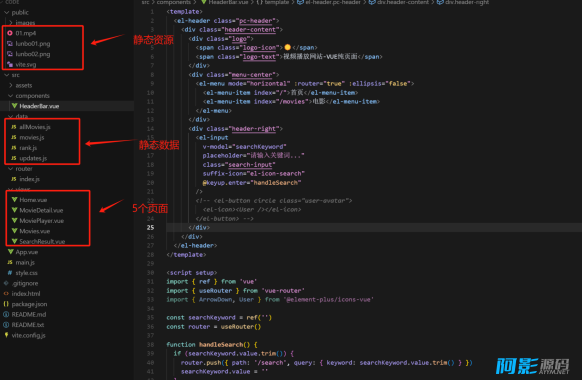This screenshot has width=582, height=380.
Task: Click the el-header.pc-header breadcrumb segment
Action: coord(333,2)
